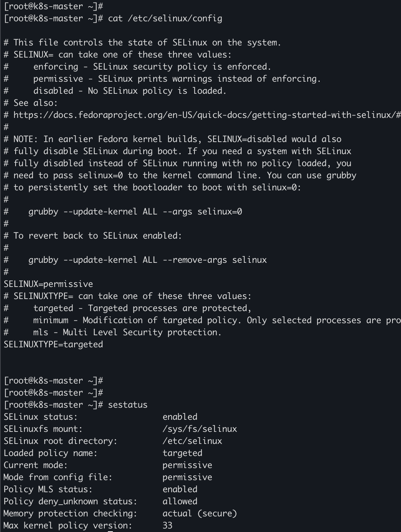Click the fedoraproject docs URL in comments
Viewport: 401px width, 532px height.
tap(207, 115)
